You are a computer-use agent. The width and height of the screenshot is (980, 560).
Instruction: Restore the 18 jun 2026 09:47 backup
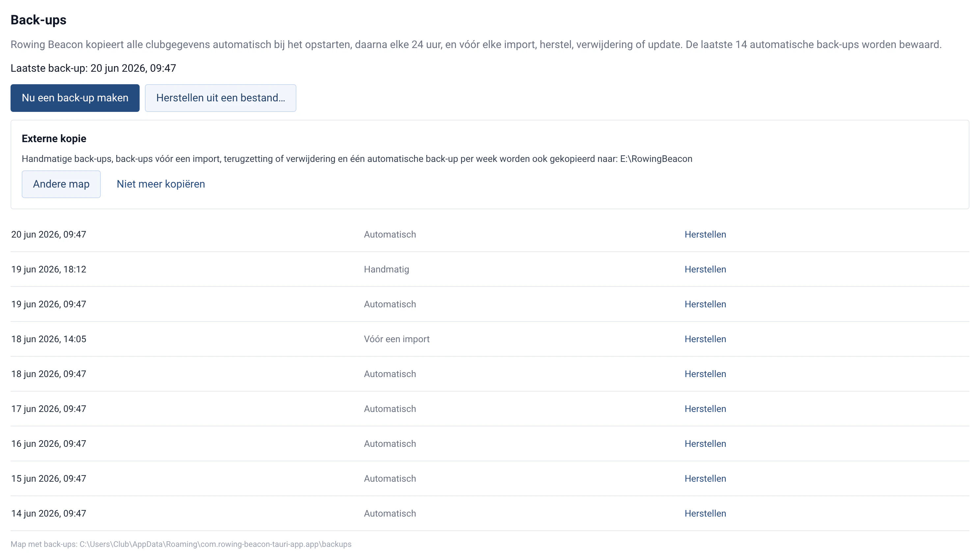(x=705, y=374)
